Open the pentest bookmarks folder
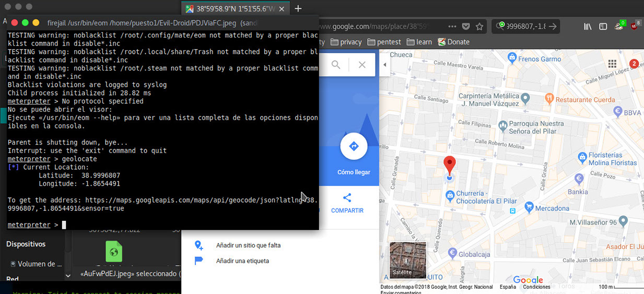The width and height of the screenshot is (644, 294). pos(384,42)
